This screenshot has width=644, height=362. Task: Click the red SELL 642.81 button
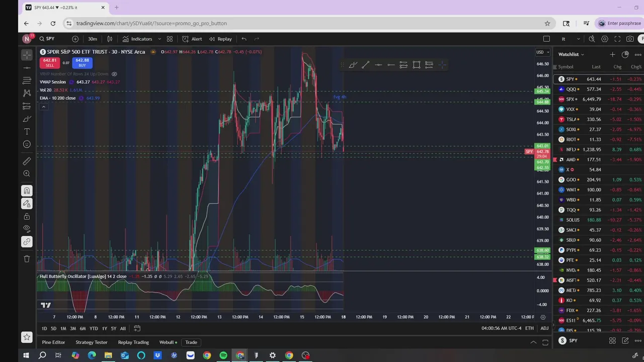pos(49,63)
